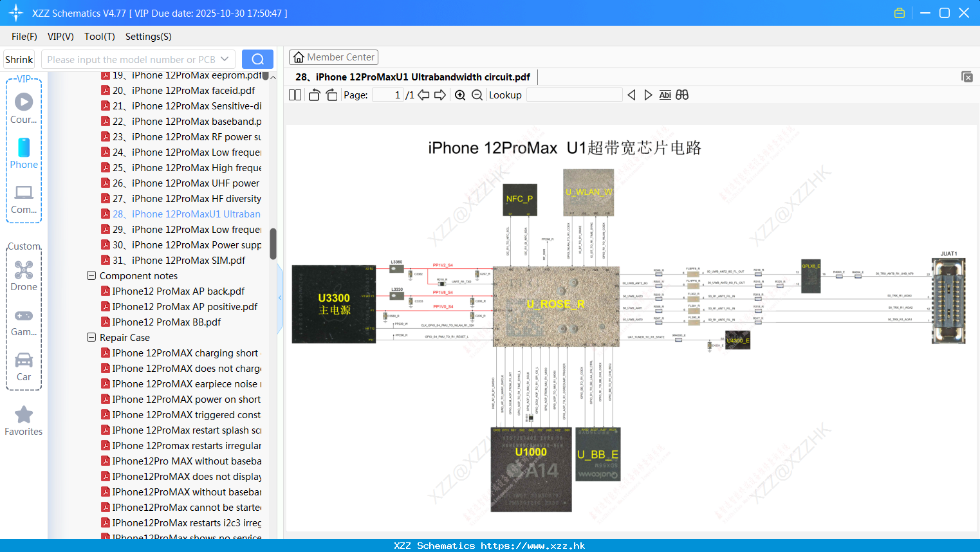Go to previous page arrow
This screenshot has width=980, height=552.
tap(423, 95)
